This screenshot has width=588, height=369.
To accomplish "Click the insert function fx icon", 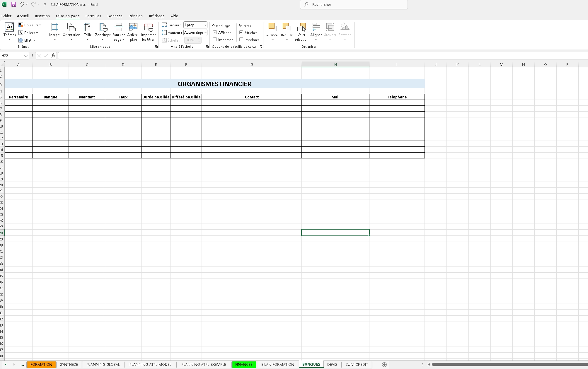I will pyautogui.click(x=53, y=56).
